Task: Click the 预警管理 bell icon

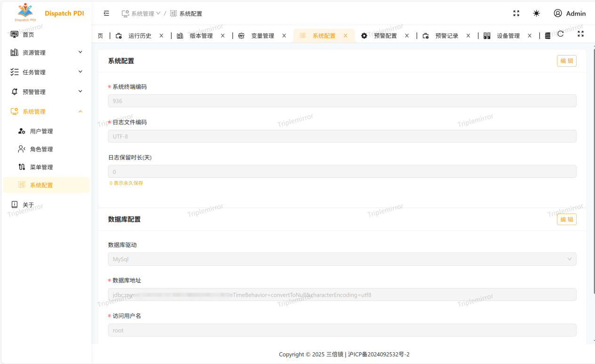Action: click(15, 92)
